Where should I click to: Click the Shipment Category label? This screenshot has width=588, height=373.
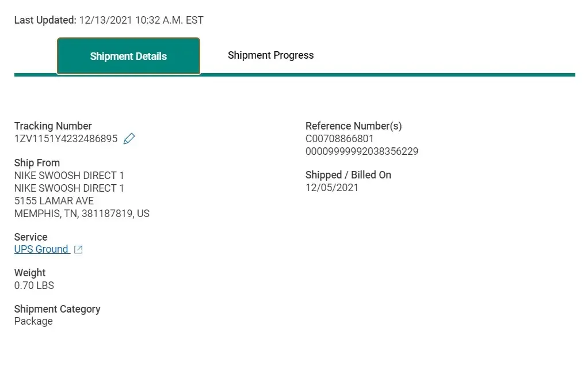pos(57,309)
